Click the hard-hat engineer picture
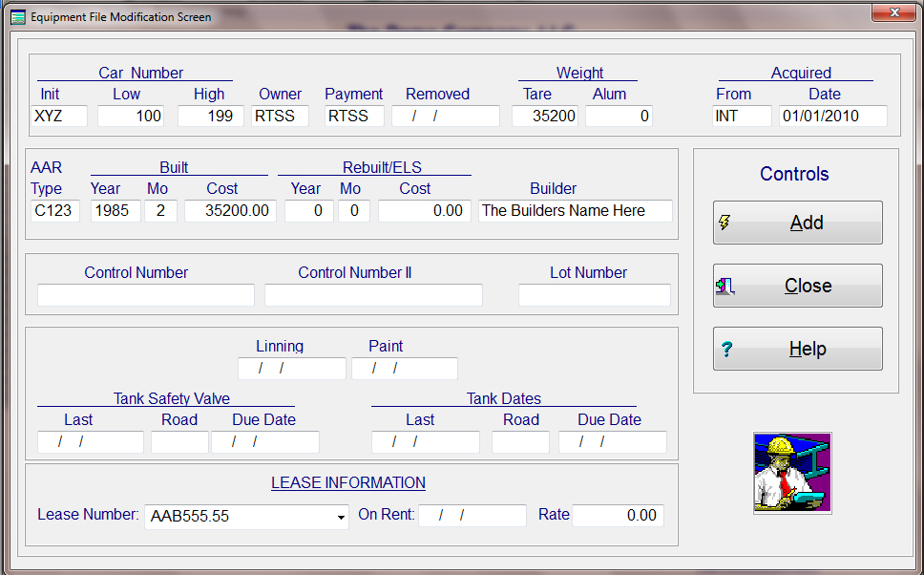924x575 pixels. point(792,473)
